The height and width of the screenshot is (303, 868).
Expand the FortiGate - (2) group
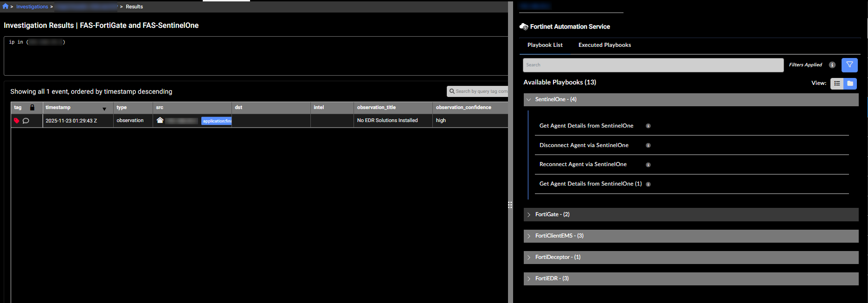coord(691,214)
